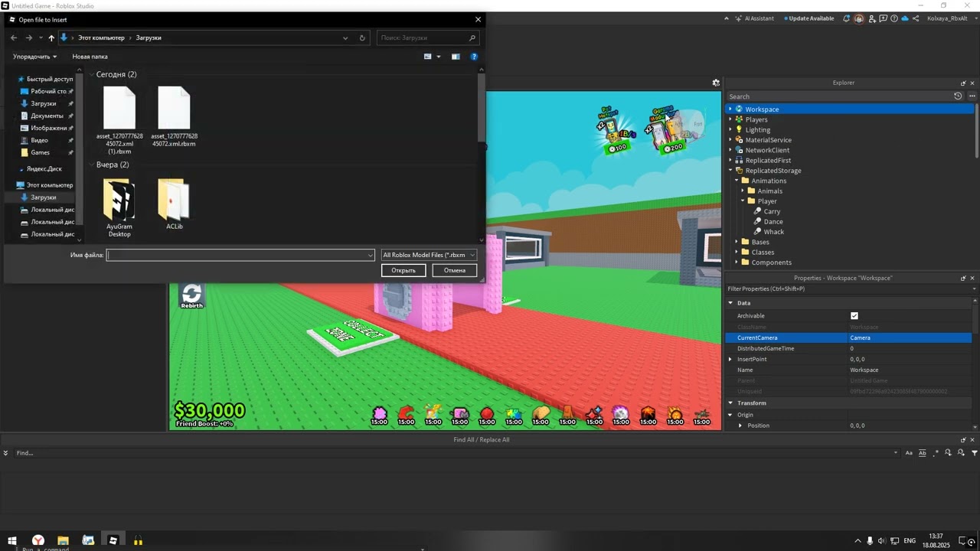Open the Упорядочить dropdown menu
Screen dimensions: 980x551
click(x=34, y=57)
